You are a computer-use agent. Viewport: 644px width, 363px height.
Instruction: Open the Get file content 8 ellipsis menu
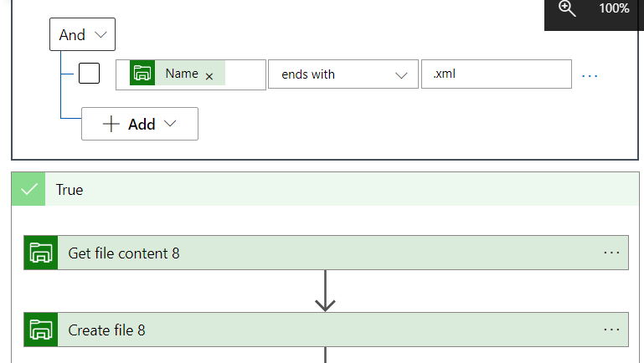[611, 253]
